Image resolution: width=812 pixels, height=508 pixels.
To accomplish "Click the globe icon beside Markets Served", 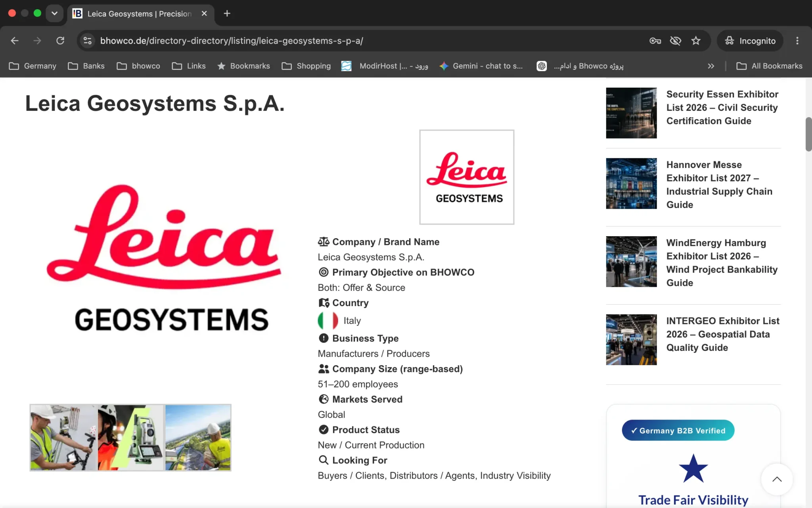I will (x=324, y=399).
